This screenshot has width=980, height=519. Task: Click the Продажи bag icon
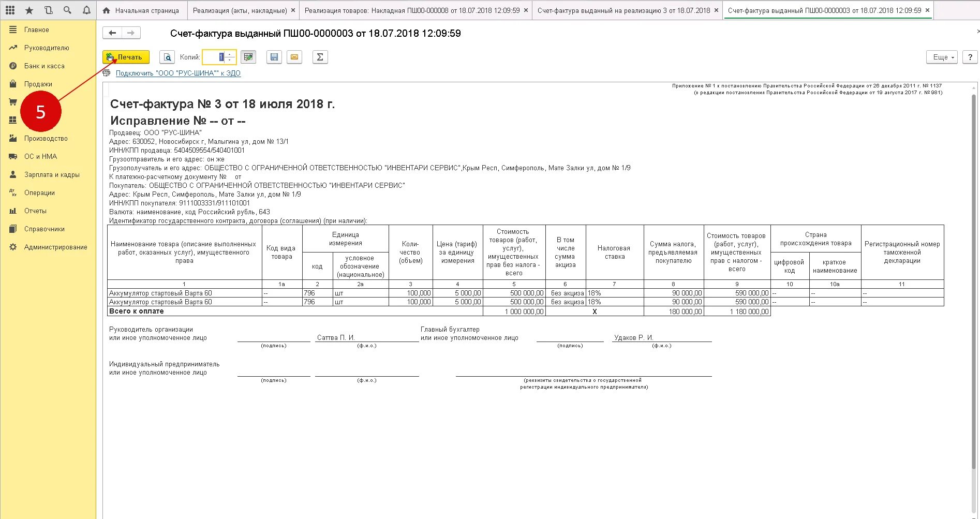(13, 84)
